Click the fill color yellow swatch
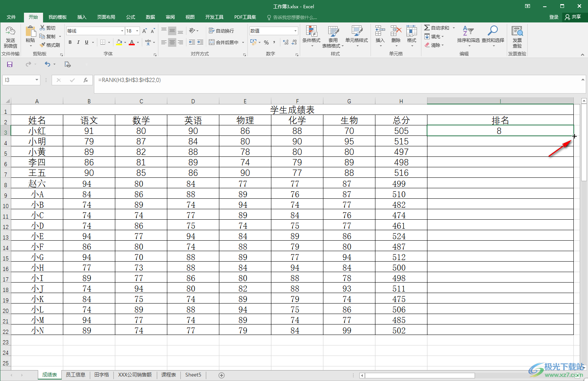The height and width of the screenshot is (381, 588). [x=119, y=42]
